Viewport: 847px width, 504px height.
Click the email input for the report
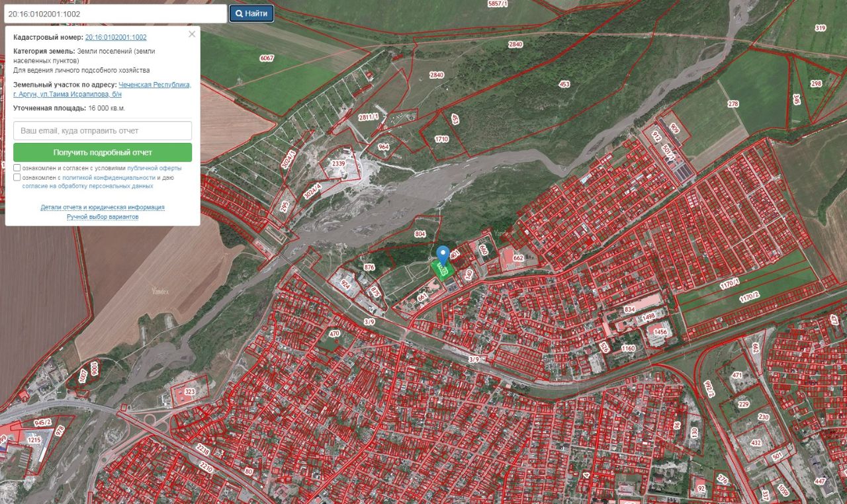(103, 130)
